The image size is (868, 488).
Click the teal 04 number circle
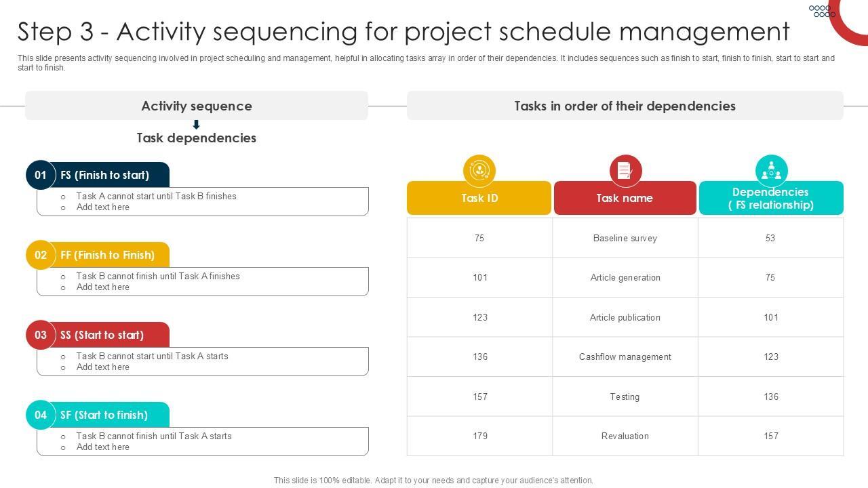41,415
